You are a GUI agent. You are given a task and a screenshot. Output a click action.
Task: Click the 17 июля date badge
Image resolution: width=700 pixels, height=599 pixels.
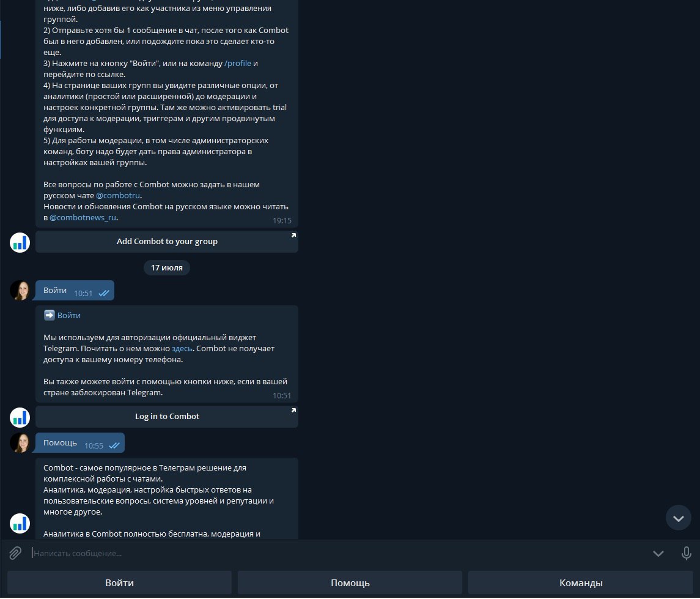click(x=166, y=267)
